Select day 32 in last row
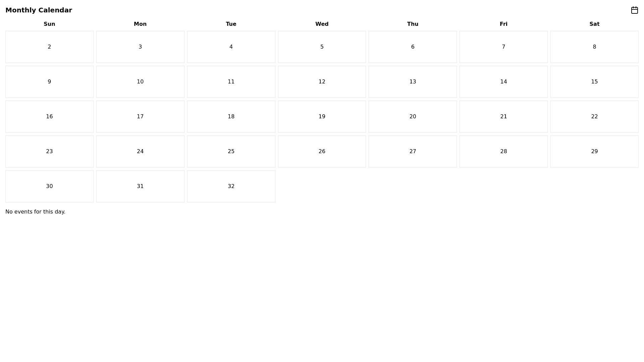This screenshot has height=362, width=644. click(231, 186)
